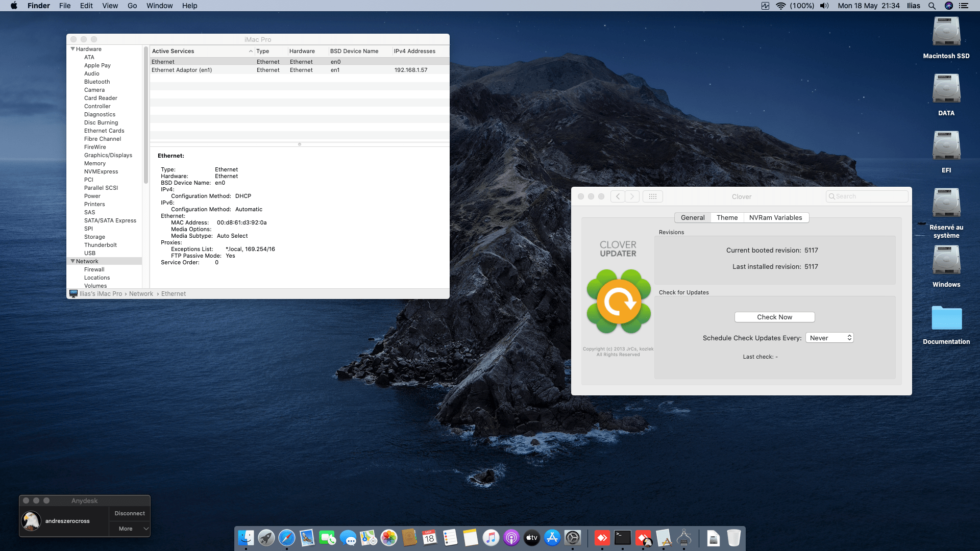Click Disconnect in the Anydesk window
This screenshot has width=980, height=551.
tap(130, 513)
